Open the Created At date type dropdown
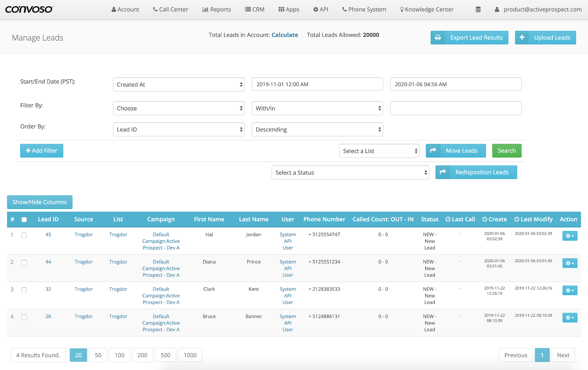 [x=179, y=85]
